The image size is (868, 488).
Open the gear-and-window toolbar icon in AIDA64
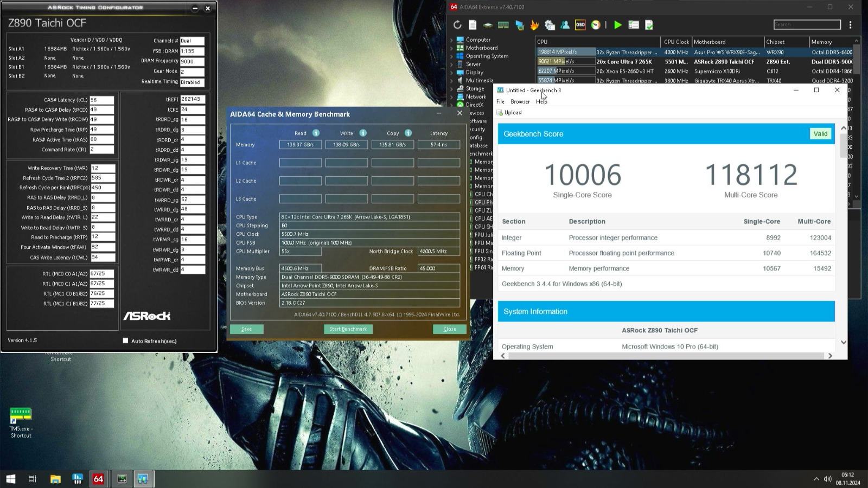[550, 25]
